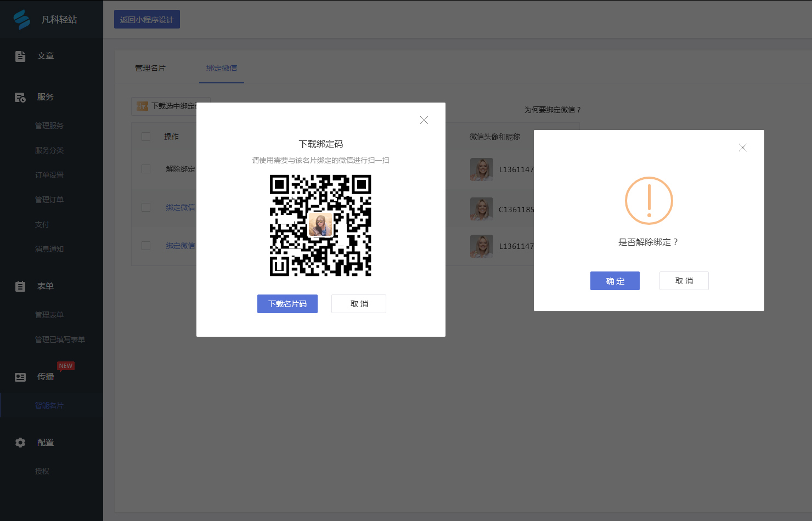This screenshot has width=812, height=521.
Task: Open 管理订单 in the sidebar
Action: tap(49, 200)
